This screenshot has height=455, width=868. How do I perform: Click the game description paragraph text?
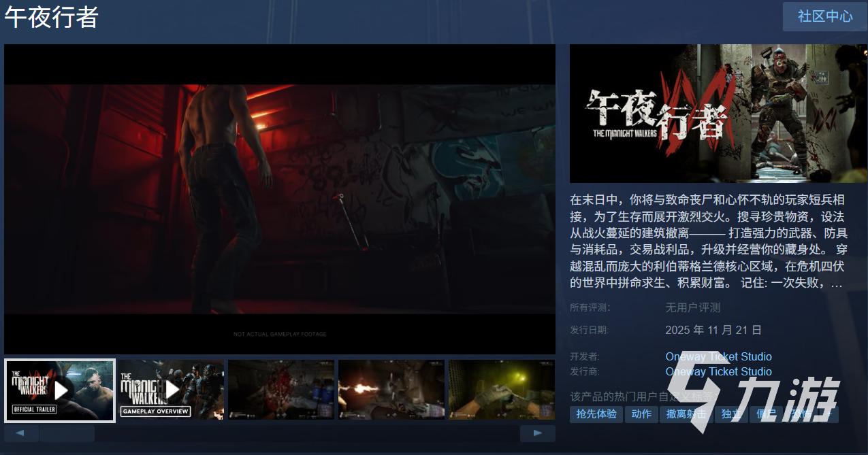point(708,241)
